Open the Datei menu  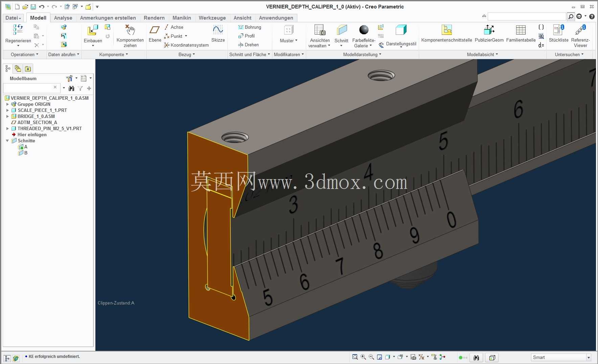pyautogui.click(x=13, y=18)
